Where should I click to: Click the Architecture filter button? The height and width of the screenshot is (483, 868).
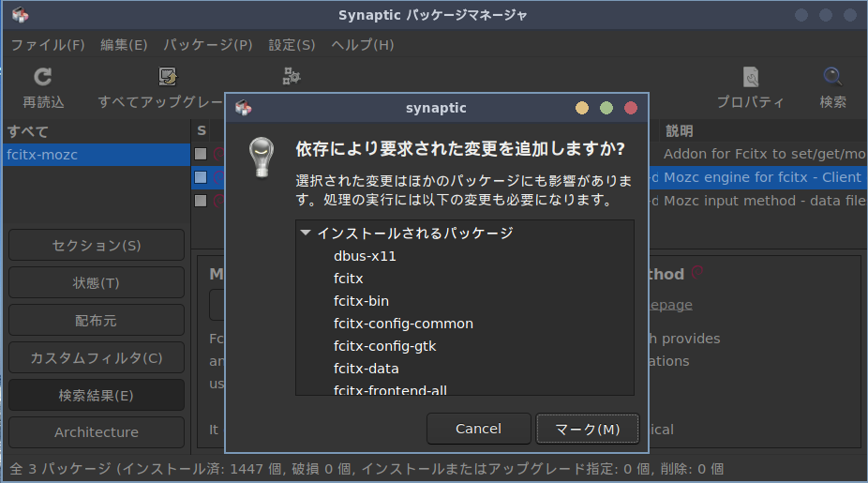click(97, 432)
